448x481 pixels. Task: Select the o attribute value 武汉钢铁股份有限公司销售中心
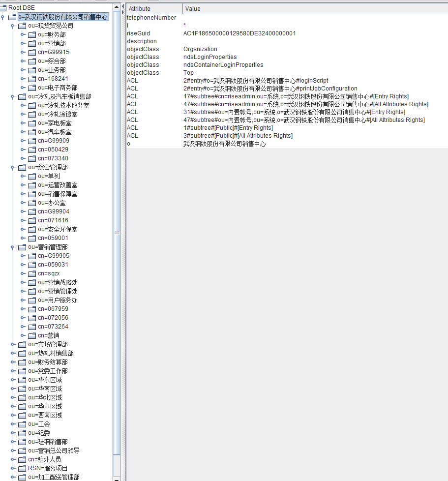pyautogui.click(x=224, y=144)
